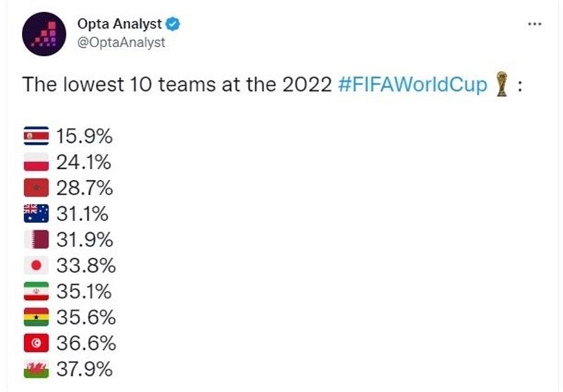Screen dimensions: 563x392
Task: Click the Iran flag icon
Action: 37,292
